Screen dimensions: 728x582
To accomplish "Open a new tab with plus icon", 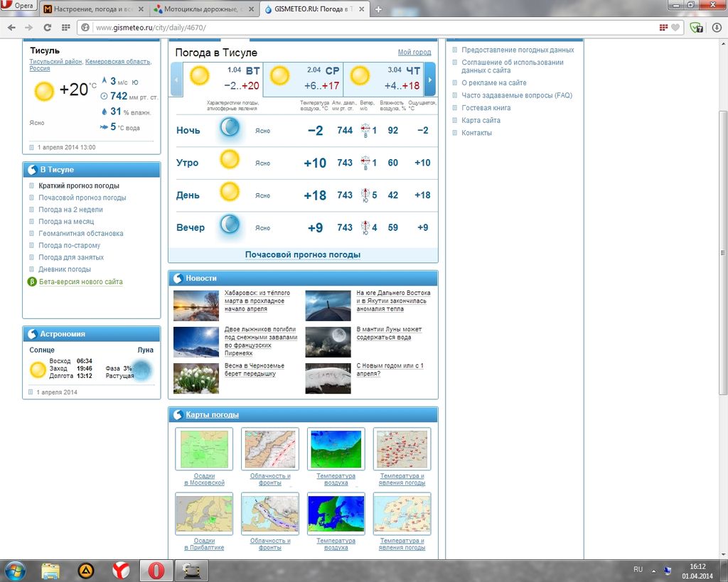I will (378, 10).
